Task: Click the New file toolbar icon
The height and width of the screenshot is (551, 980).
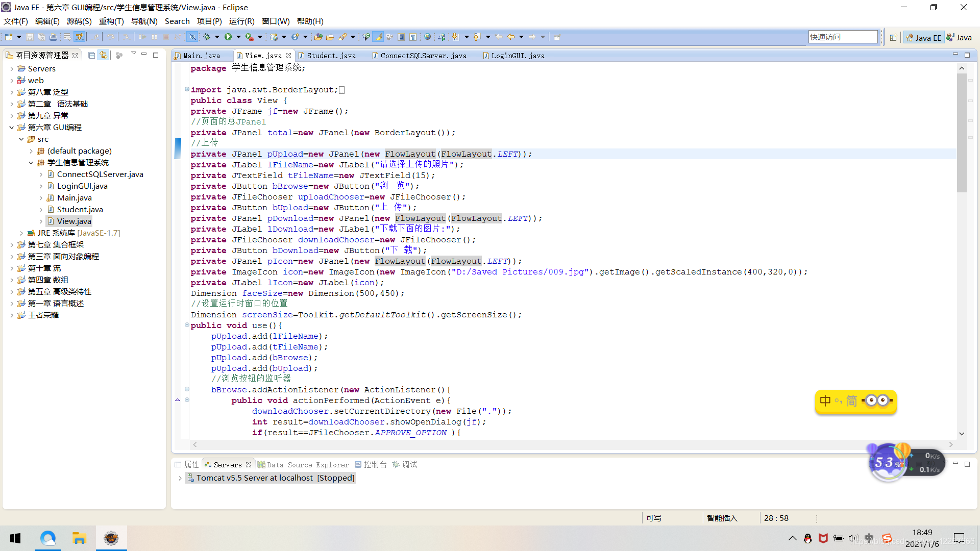Action: coord(9,37)
